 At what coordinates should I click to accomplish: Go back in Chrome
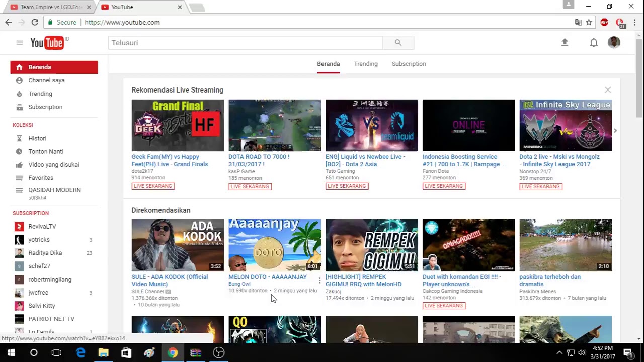point(9,22)
